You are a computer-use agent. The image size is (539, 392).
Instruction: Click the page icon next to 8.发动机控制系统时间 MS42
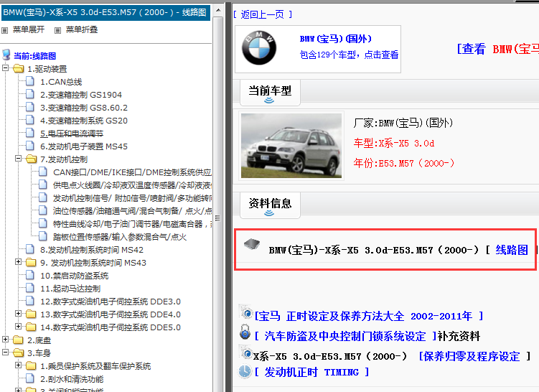(x=30, y=249)
